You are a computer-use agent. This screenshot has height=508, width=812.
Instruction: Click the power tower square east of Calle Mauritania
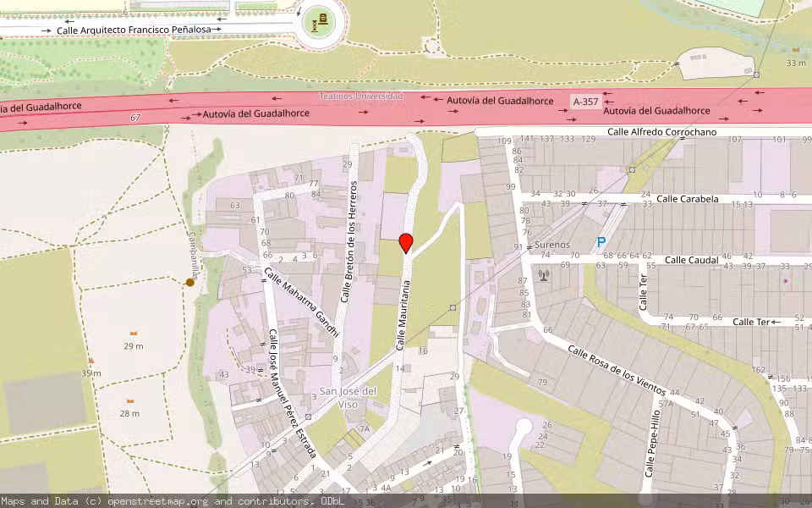pyautogui.click(x=453, y=308)
